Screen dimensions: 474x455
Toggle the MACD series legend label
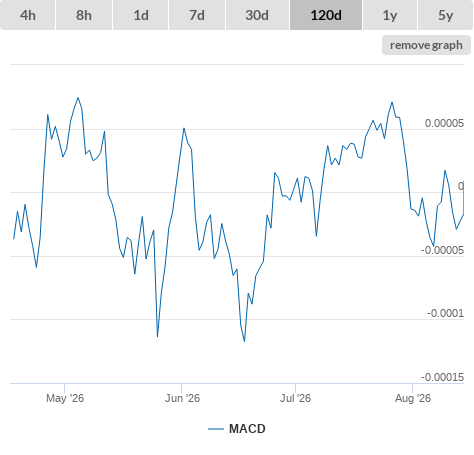click(247, 429)
